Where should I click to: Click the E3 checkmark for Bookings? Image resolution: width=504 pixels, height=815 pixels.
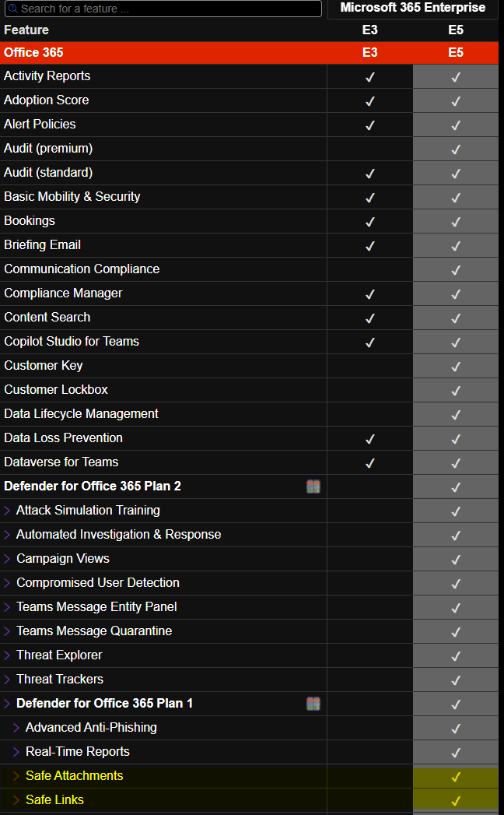point(370,221)
